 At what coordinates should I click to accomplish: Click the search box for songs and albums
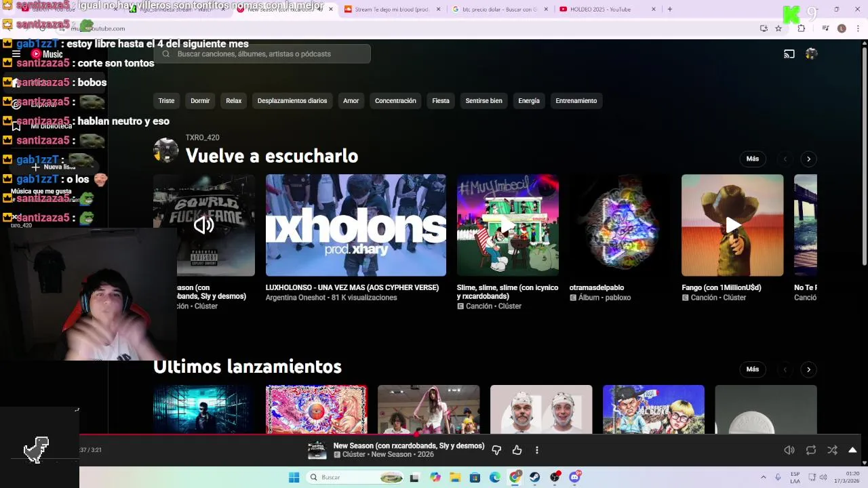[x=262, y=54]
